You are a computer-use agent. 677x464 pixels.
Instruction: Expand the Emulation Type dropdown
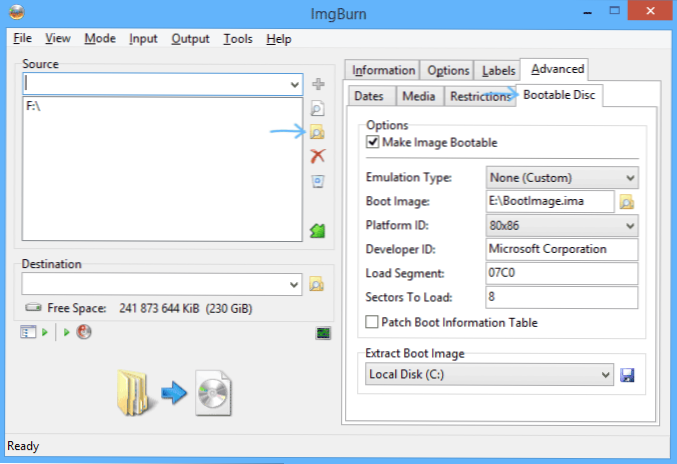(562, 178)
